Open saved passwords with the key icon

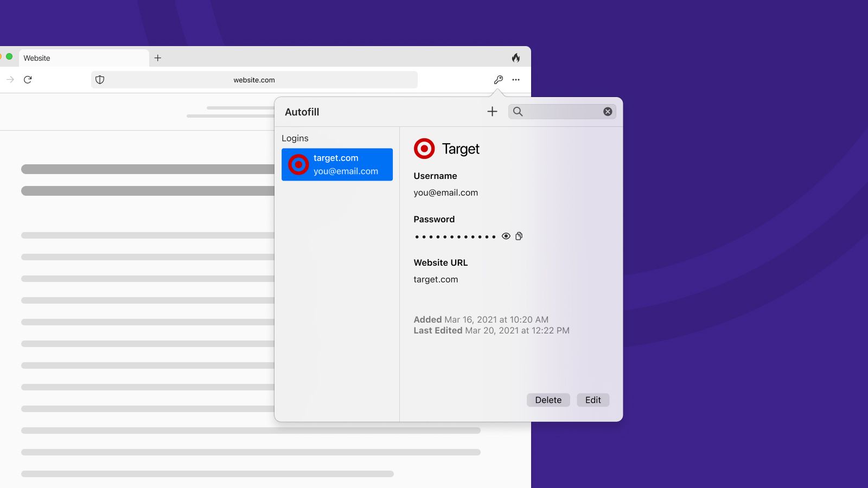pos(498,79)
